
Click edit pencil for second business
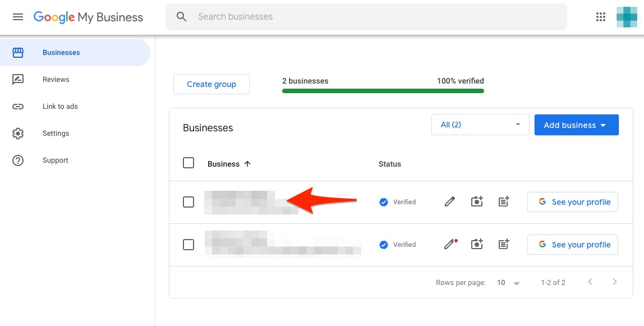coord(449,245)
